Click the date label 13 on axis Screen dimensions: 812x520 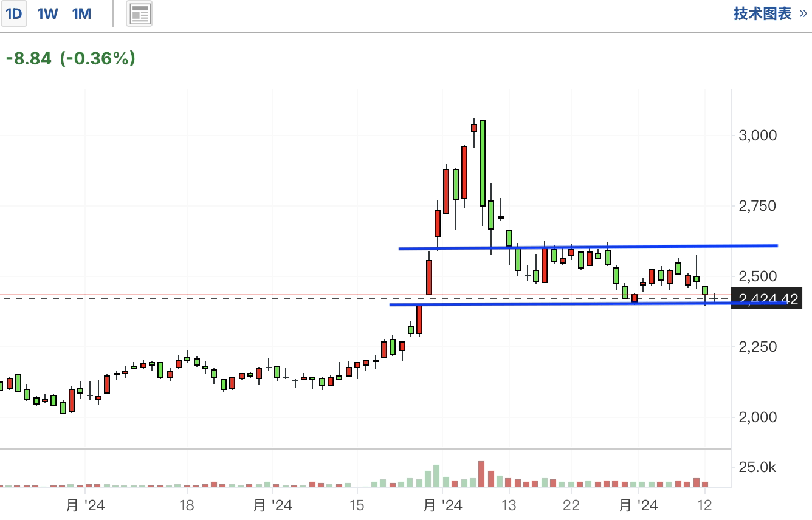point(508,505)
